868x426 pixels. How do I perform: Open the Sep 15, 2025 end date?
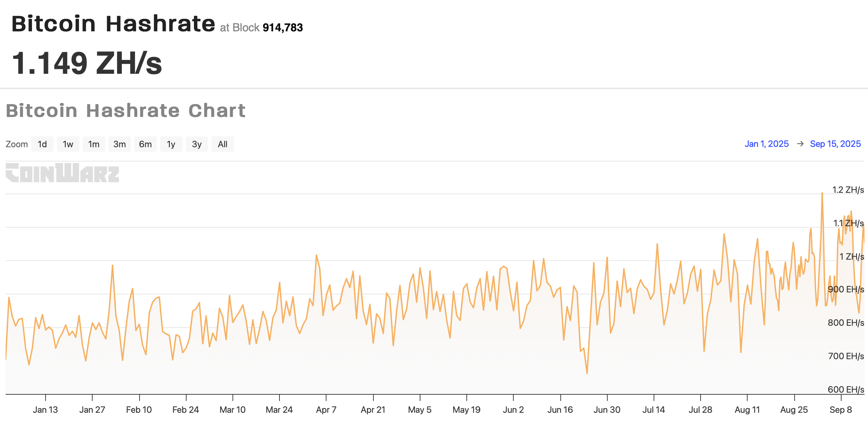tap(835, 144)
